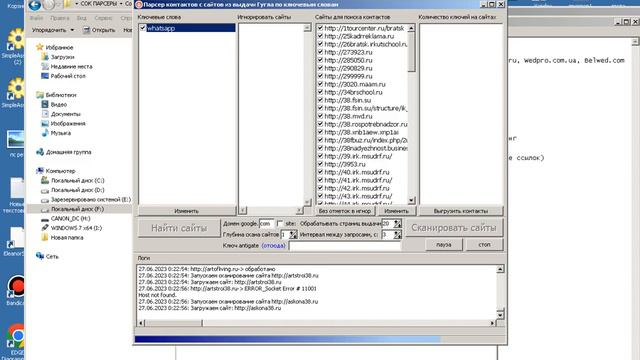This screenshot has width=640, height=360.
Task: Click stepper for Интервал между запросами
Action: click(x=397, y=235)
